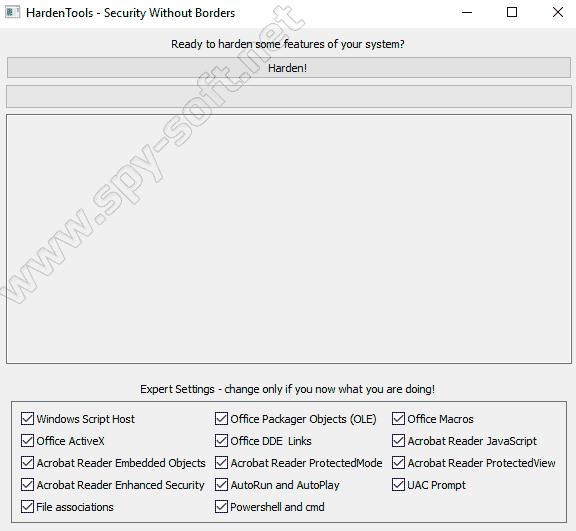Uncheck Powershell and cmd option
576x531 pixels.
pos(221,507)
